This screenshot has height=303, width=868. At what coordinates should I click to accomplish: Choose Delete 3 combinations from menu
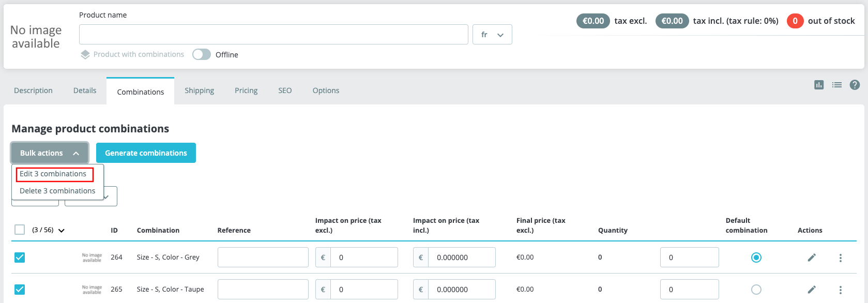click(x=57, y=191)
